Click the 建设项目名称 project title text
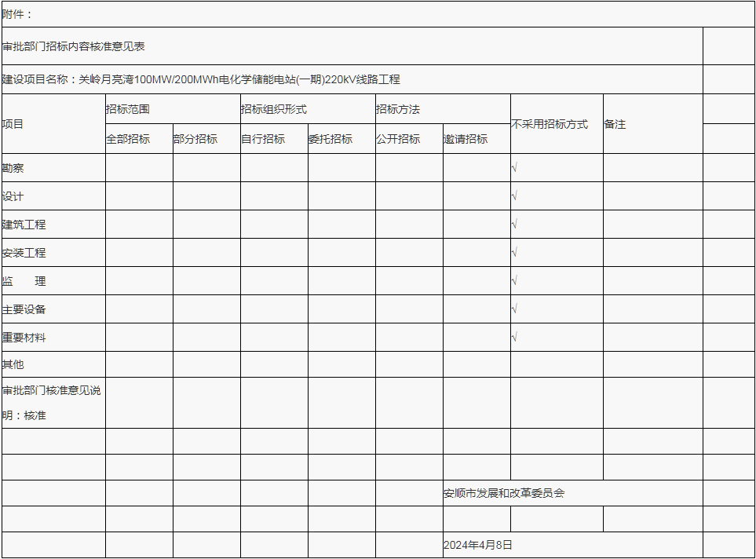Screen dimensions: 756x559 click(201, 79)
